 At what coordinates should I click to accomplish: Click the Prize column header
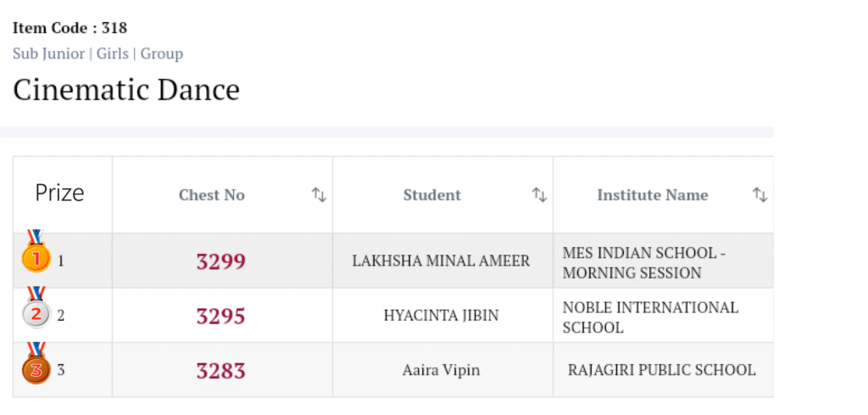click(x=60, y=193)
